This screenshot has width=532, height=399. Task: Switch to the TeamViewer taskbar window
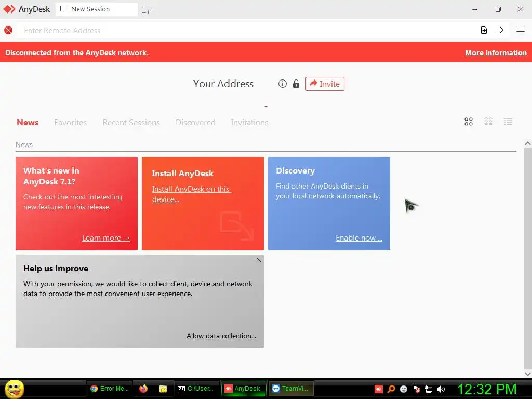tap(291, 389)
